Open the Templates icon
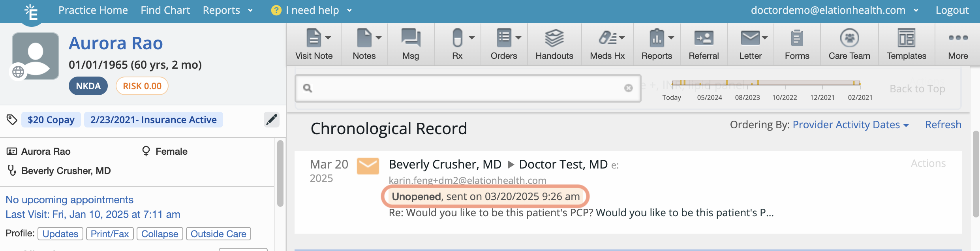 906,38
